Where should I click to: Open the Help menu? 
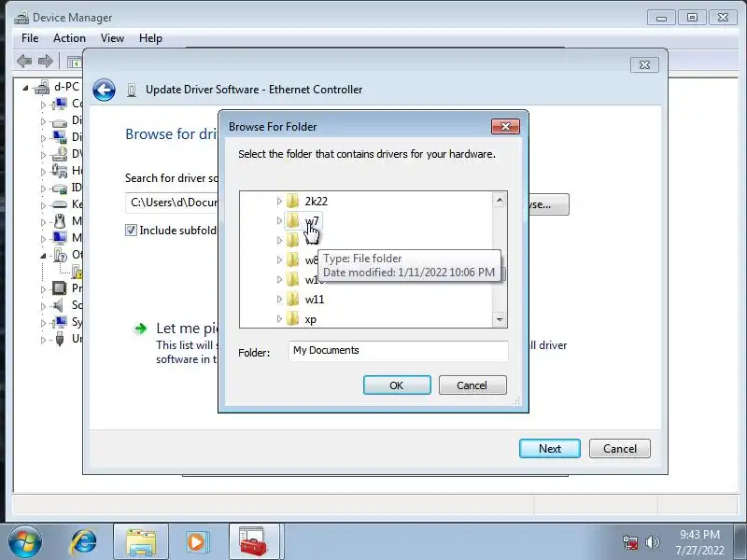[x=150, y=38]
